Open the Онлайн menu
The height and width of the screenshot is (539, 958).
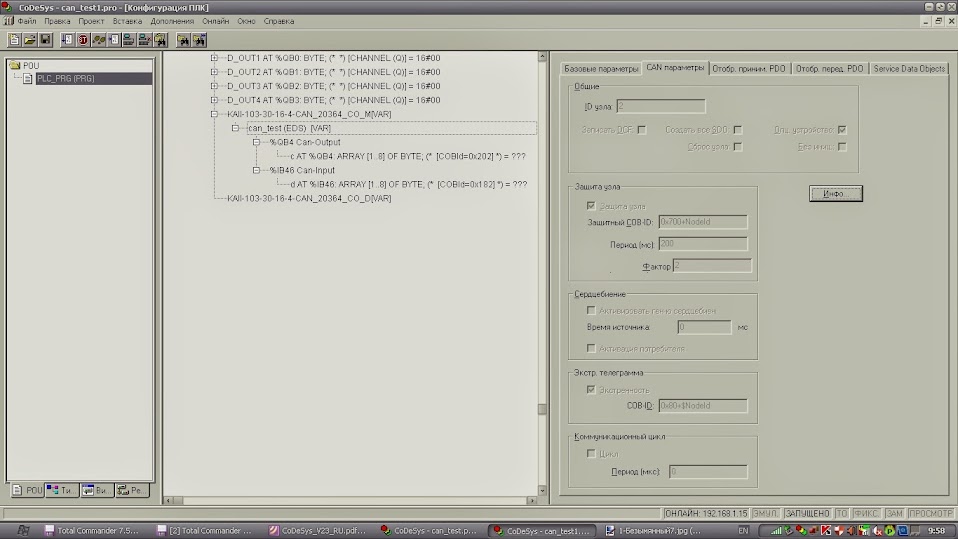point(216,21)
